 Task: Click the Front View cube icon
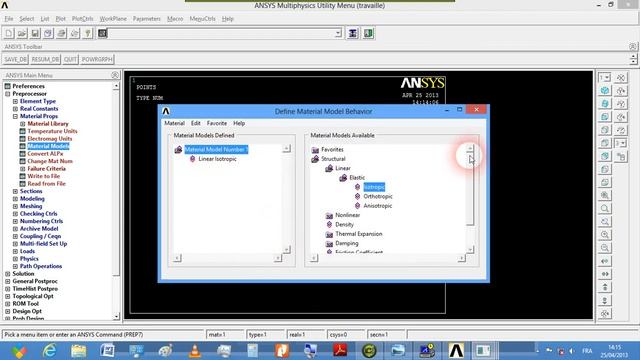click(x=605, y=117)
